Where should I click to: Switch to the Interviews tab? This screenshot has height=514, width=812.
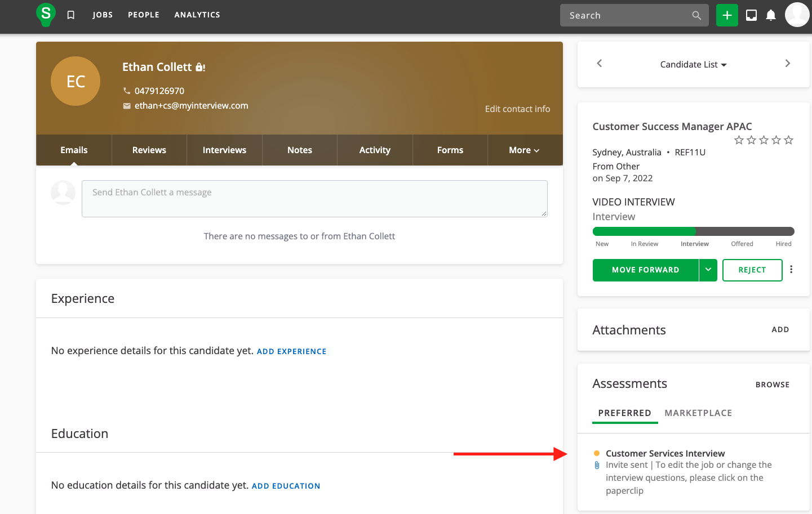click(x=224, y=150)
